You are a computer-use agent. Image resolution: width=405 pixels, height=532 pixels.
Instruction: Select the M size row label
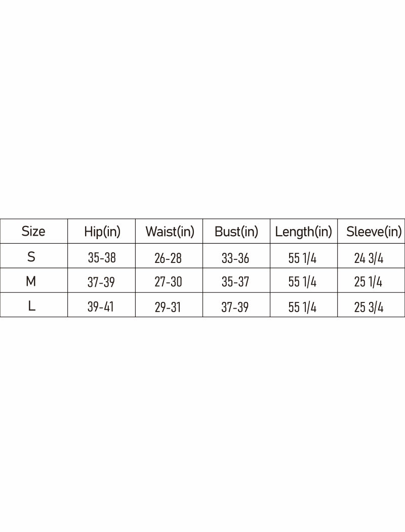31,281
